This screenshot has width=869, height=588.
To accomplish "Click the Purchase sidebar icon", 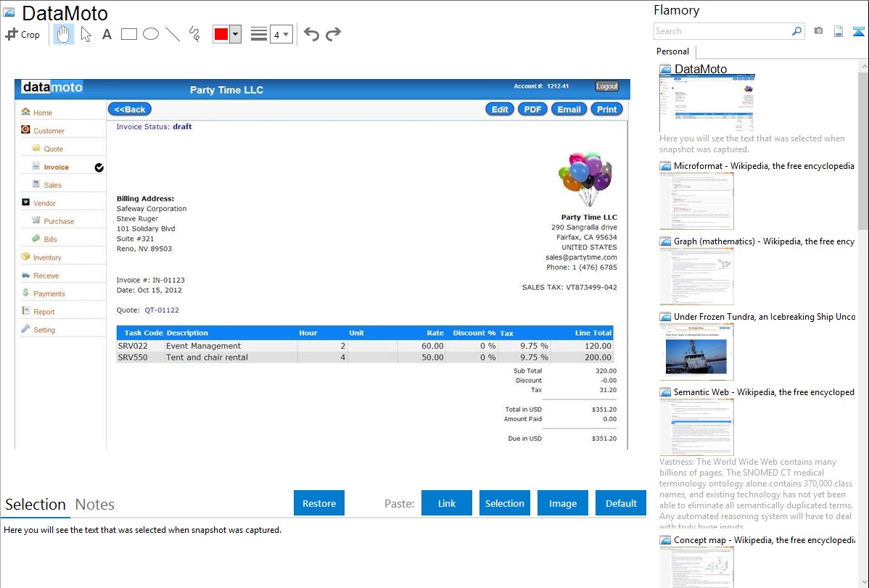I will [36, 220].
